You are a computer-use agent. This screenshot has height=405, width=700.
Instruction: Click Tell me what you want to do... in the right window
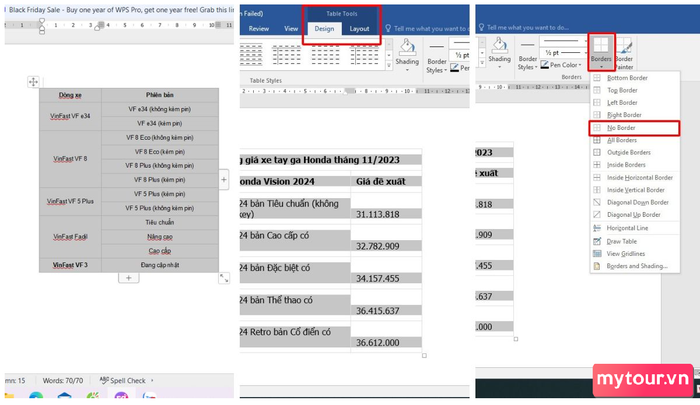click(528, 27)
